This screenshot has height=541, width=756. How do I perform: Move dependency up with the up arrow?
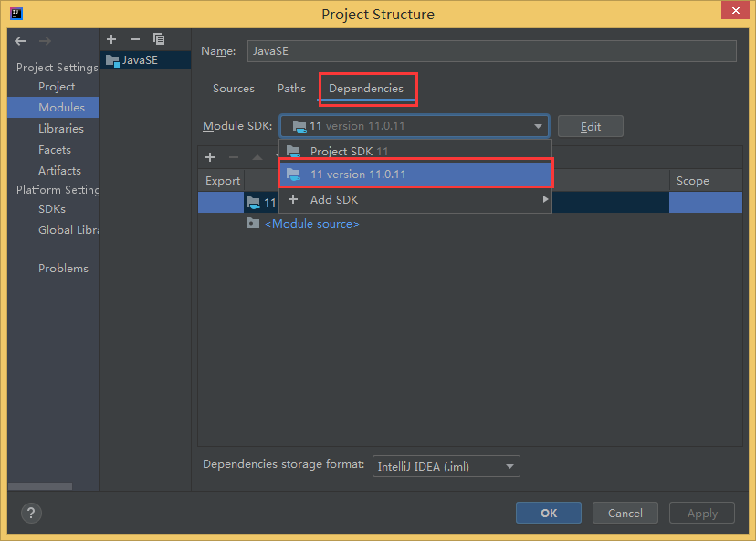coord(257,157)
